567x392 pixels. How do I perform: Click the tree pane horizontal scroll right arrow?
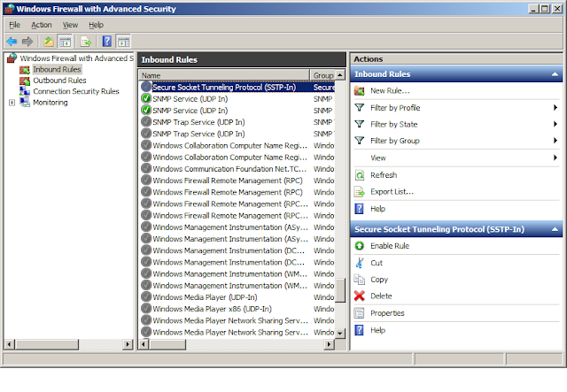click(x=128, y=344)
